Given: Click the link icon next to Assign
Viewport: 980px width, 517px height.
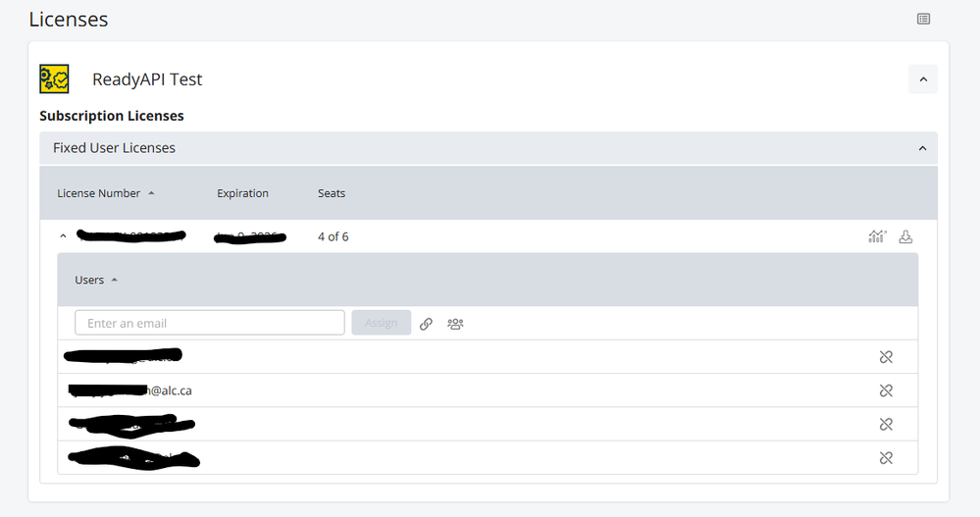Looking at the screenshot, I should click(x=426, y=324).
